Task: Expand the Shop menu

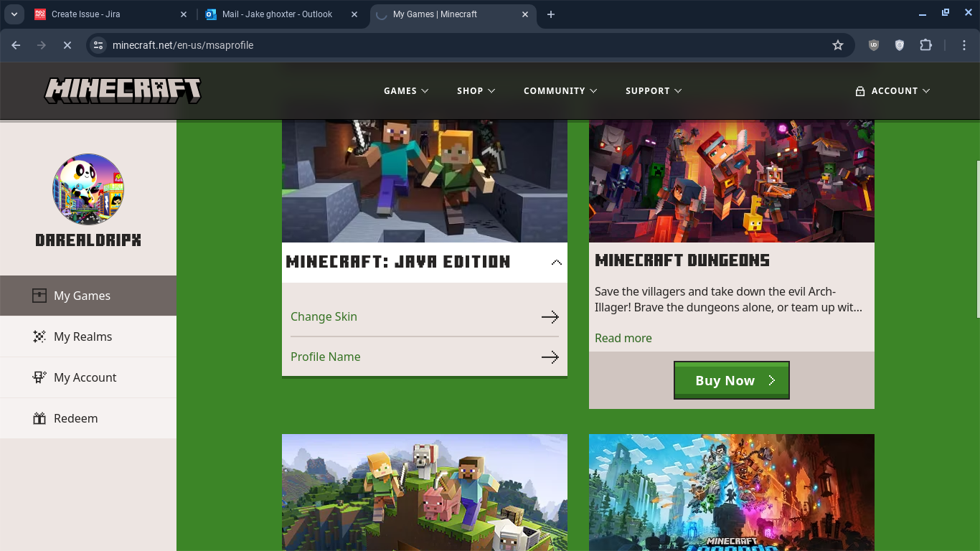Action: click(476, 91)
